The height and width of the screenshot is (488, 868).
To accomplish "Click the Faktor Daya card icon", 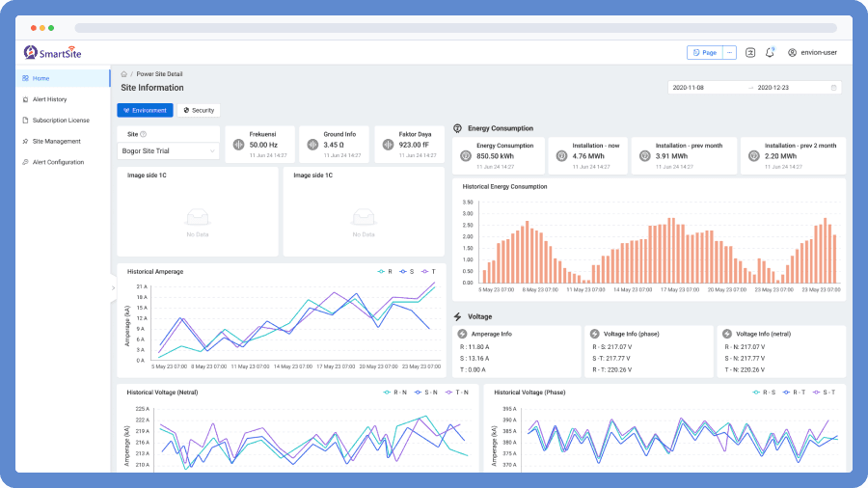I will pos(388,145).
